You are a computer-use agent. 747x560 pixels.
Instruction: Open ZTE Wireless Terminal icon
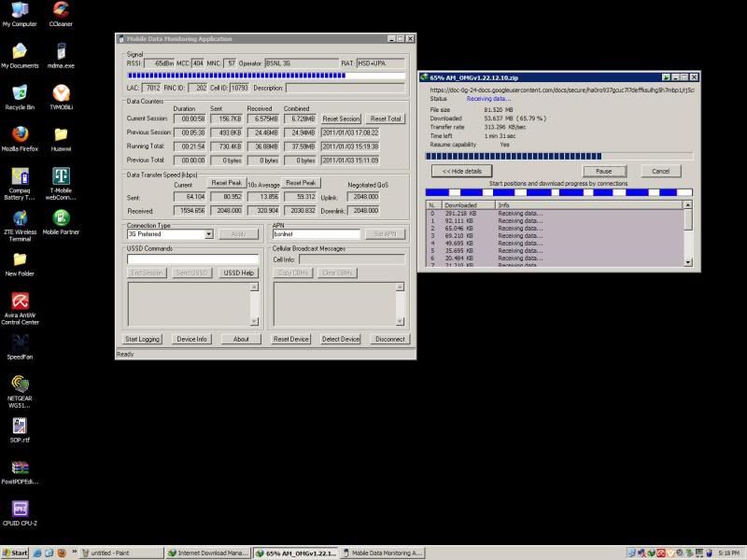[x=20, y=225]
